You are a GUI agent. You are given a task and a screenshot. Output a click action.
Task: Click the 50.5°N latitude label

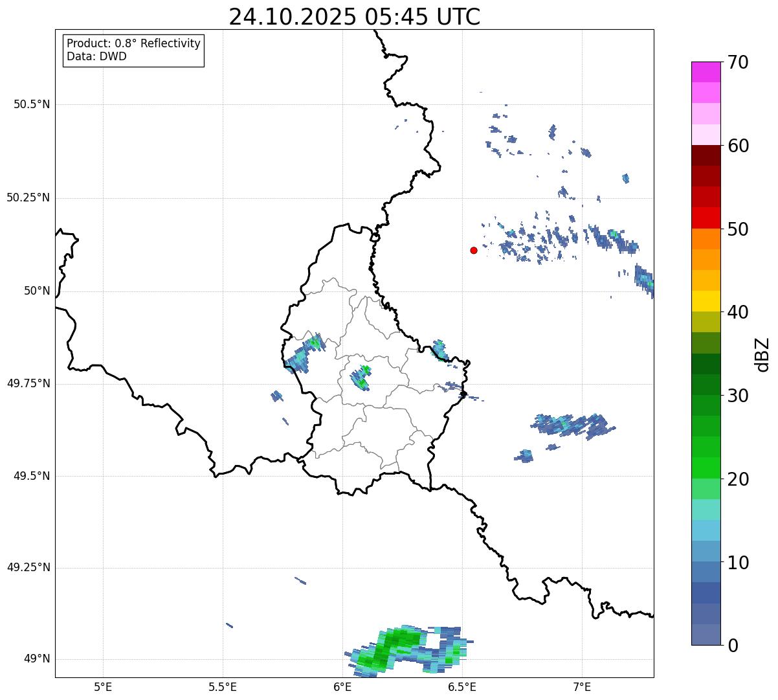(32, 104)
